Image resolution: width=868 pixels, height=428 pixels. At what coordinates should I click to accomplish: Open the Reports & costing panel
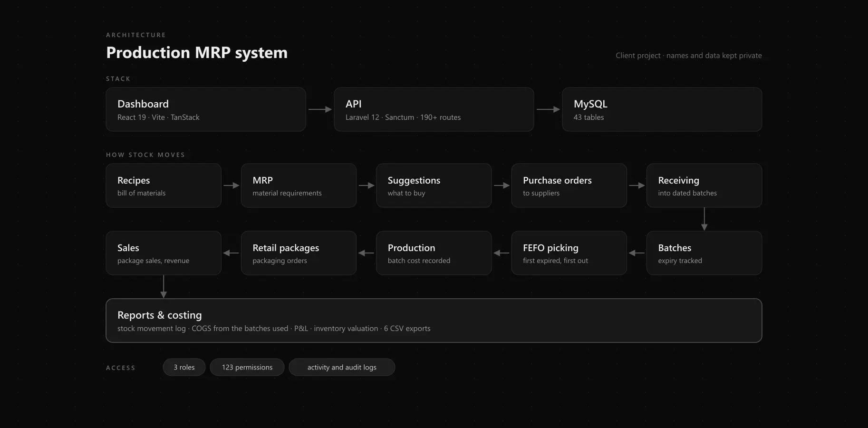coord(434,321)
